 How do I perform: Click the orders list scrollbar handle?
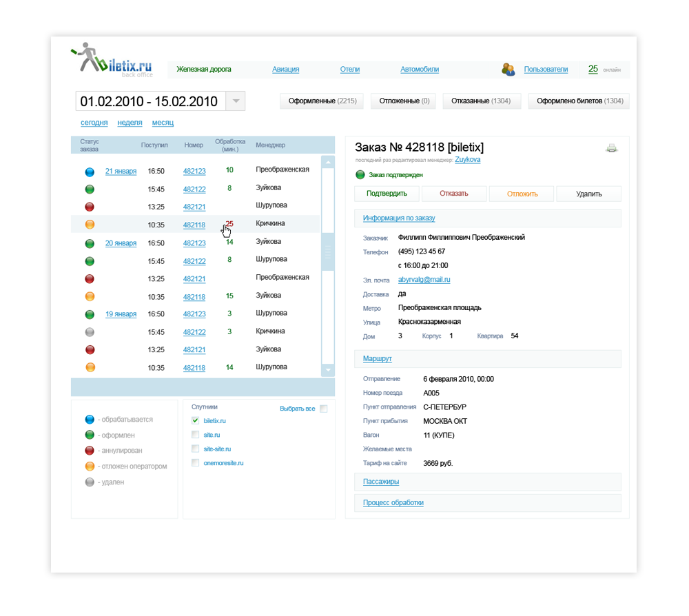(328, 254)
